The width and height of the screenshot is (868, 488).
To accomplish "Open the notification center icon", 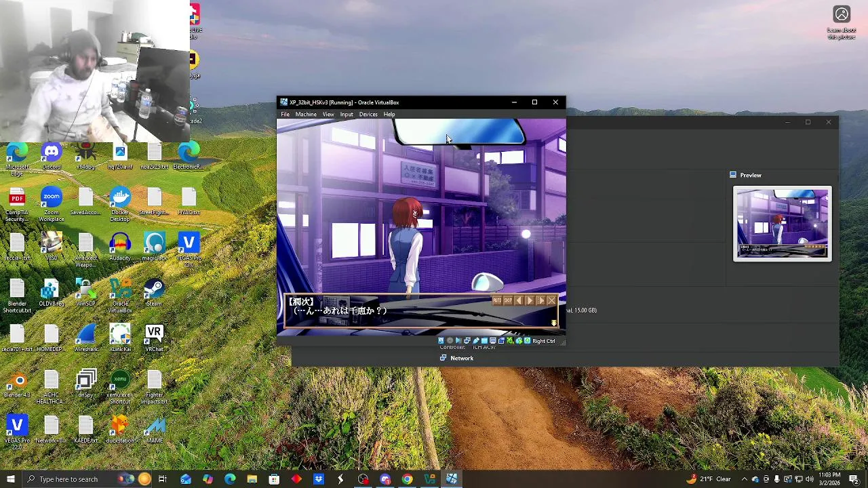I will pyautogui.click(x=854, y=479).
